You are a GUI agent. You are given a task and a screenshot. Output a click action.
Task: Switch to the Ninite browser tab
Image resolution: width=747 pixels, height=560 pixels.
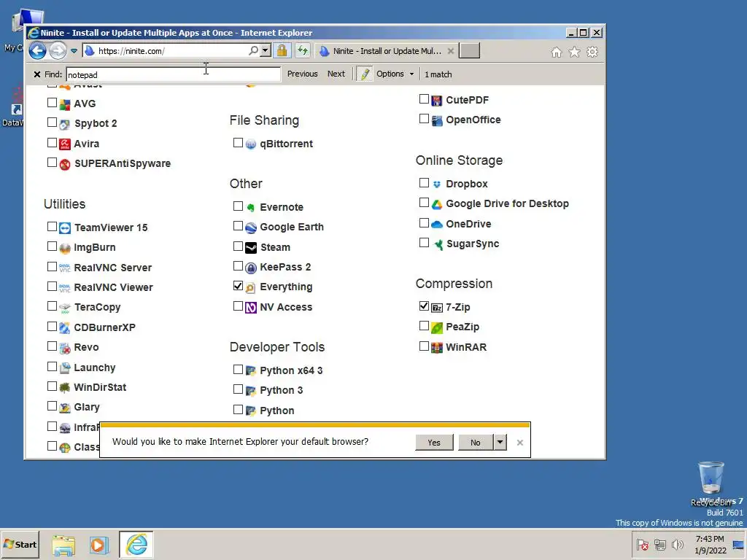point(387,51)
